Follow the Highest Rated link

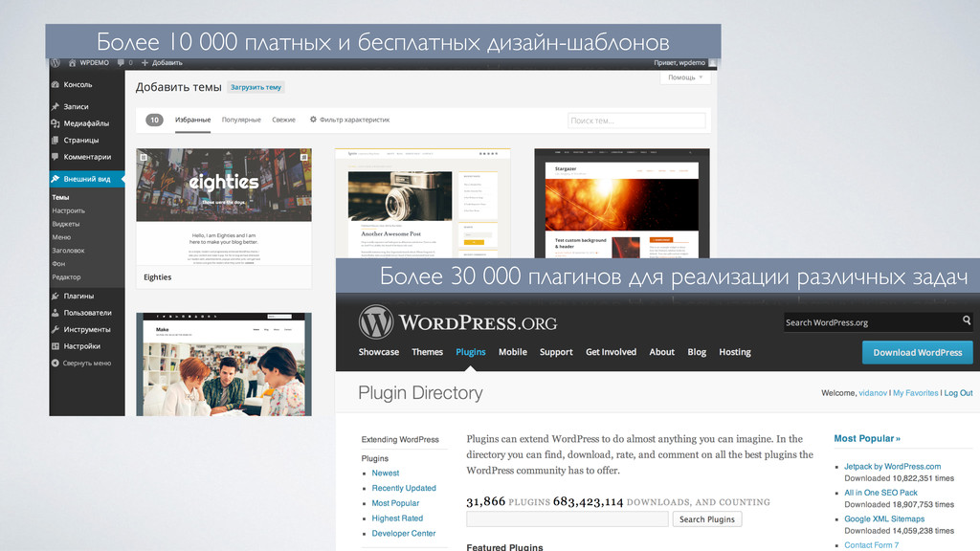(397, 518)
